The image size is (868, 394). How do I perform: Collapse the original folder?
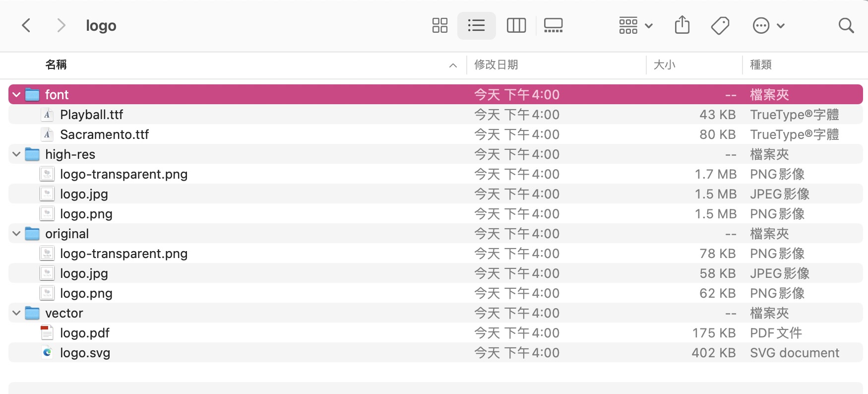[16, 233]
